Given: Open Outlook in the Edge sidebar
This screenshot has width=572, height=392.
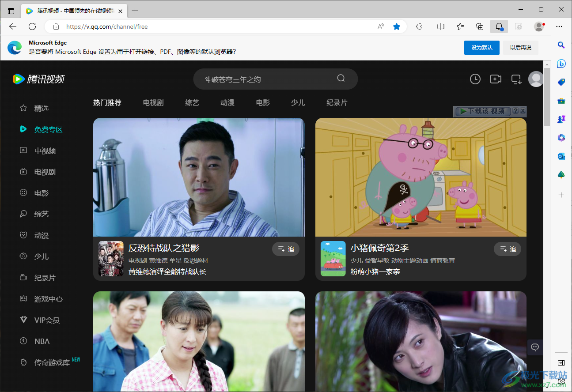Looking at the screenshot, I should pyautogui.click(x=561, y=156).
